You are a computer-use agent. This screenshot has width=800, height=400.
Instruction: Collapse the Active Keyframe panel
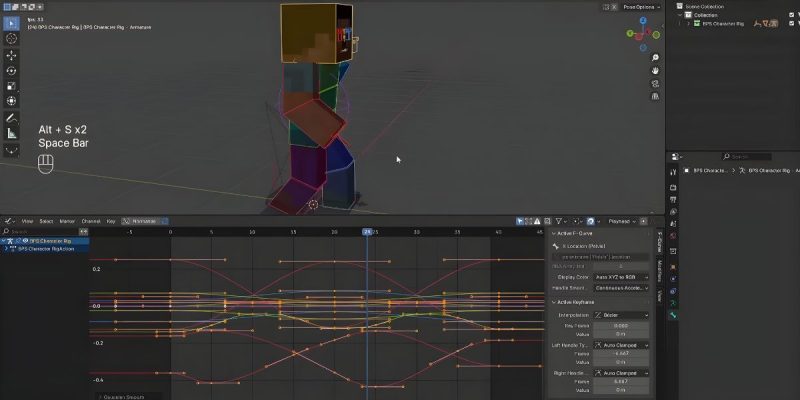[555, 302]
